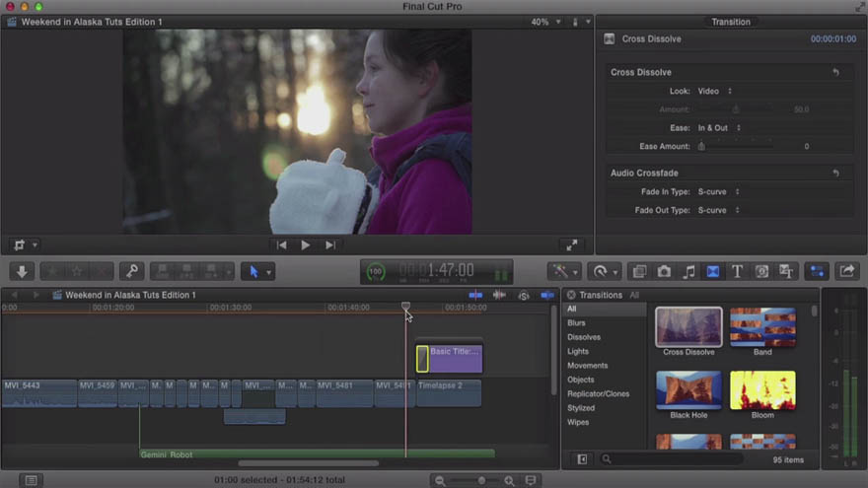Click the Ease Amount slider handle
This screenshot has height=488, width=868.
[x=701, y=146]
